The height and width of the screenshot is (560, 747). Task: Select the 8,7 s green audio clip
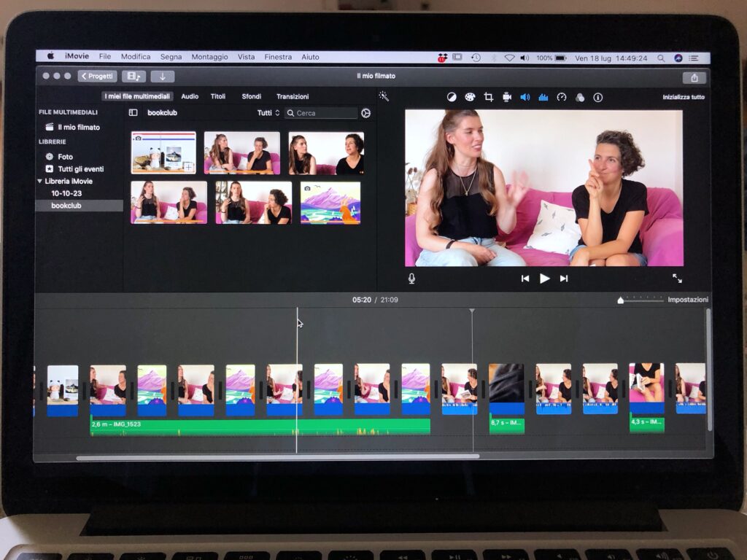[507, 424]
